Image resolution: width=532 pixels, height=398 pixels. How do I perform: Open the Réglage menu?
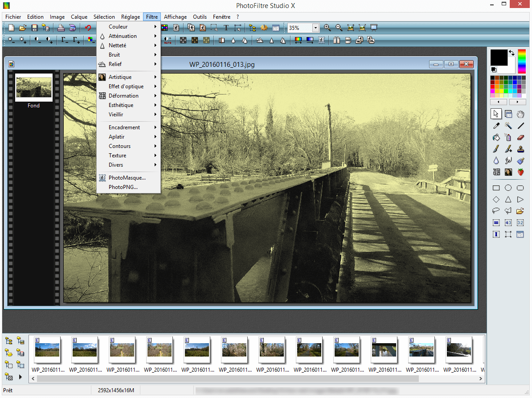[x=131, y=17]
